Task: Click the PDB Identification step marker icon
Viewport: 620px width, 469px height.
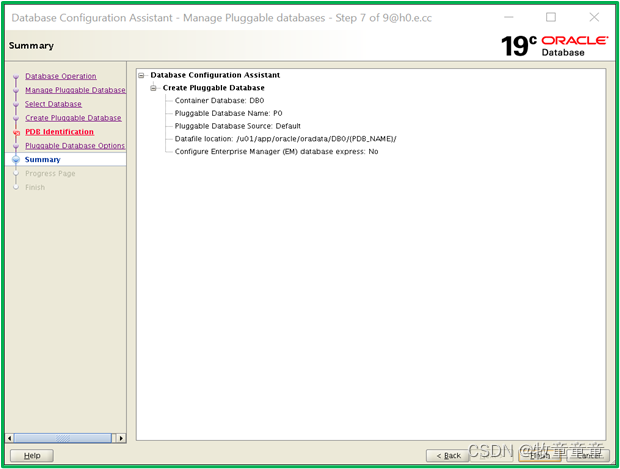Action: click(16, 133)
